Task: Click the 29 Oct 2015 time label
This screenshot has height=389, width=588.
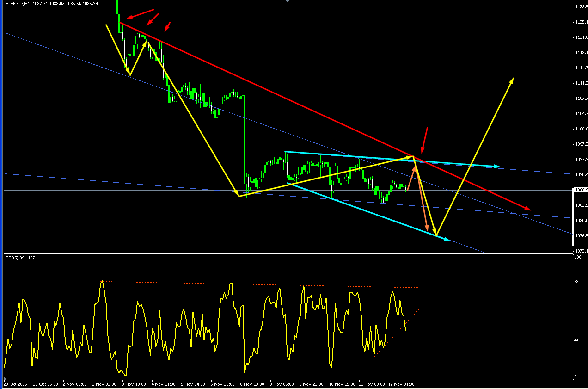Action: pos(15,384)
